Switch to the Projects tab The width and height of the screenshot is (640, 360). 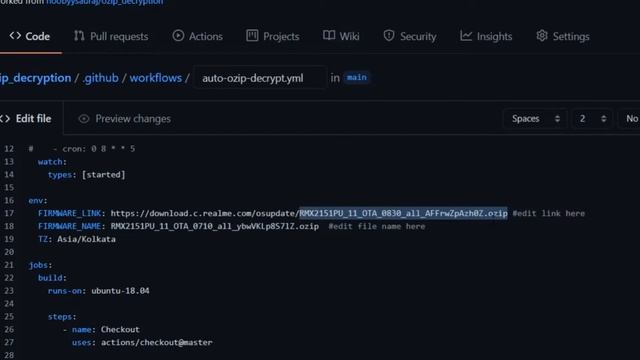[x=273, y=36]
